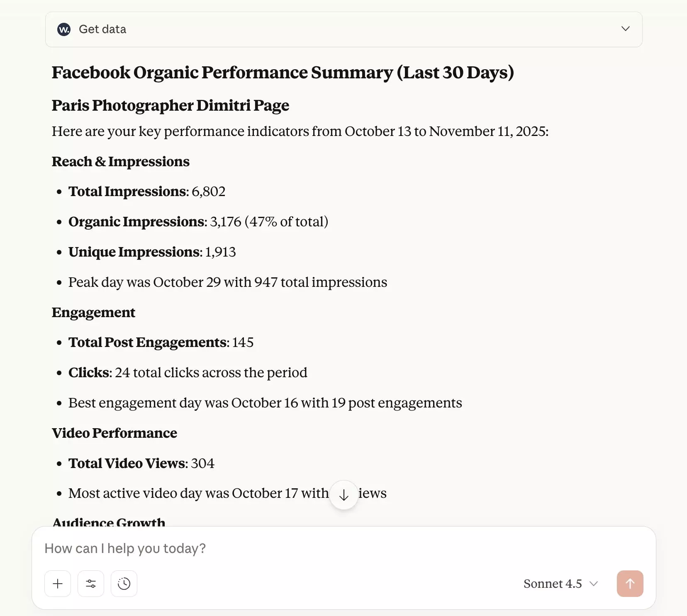
Task: Click the Get data tool label
Action: (102, 29)
